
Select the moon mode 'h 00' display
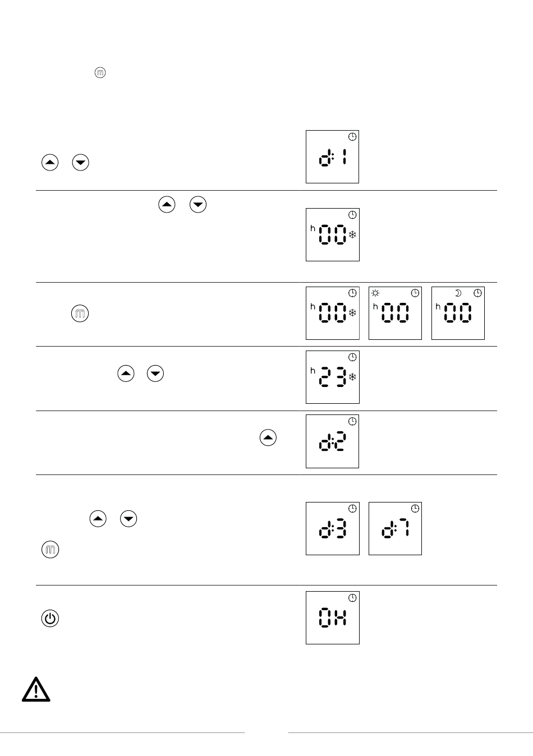pos(458,314)
